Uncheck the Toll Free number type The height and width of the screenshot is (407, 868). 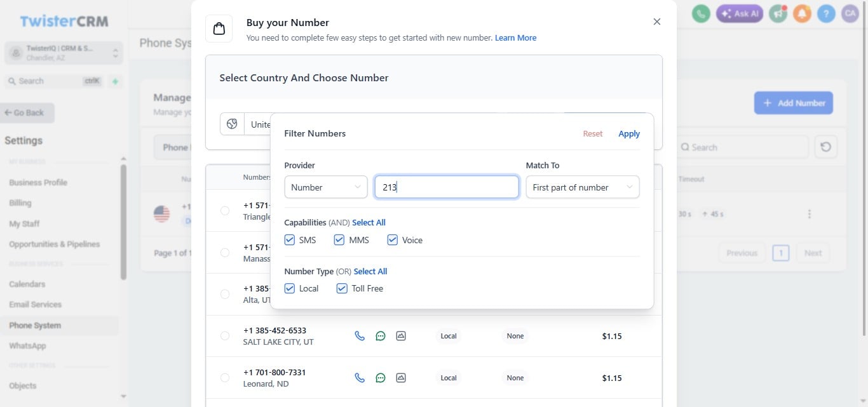pyautogui.click(x=342, y=288)
